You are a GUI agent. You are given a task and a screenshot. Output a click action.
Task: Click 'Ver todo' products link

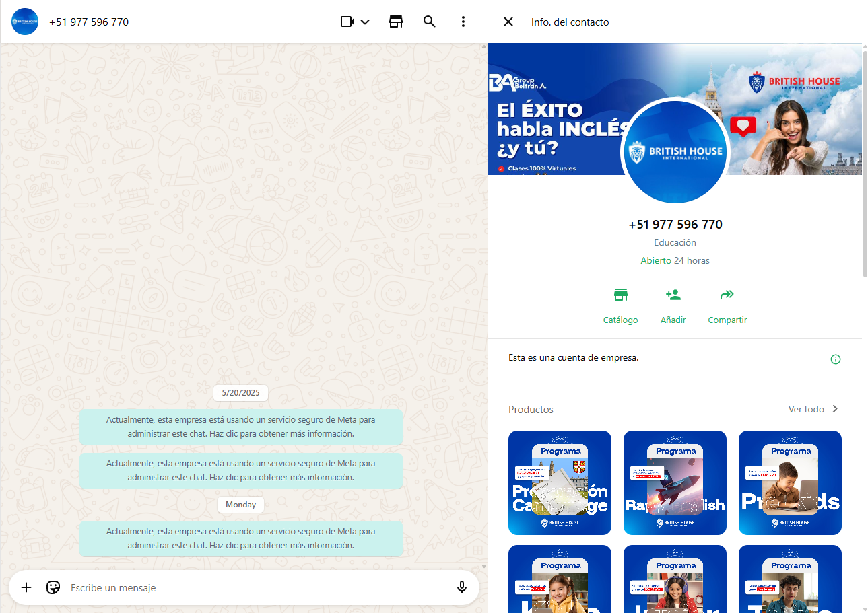[x=806, y=409]
